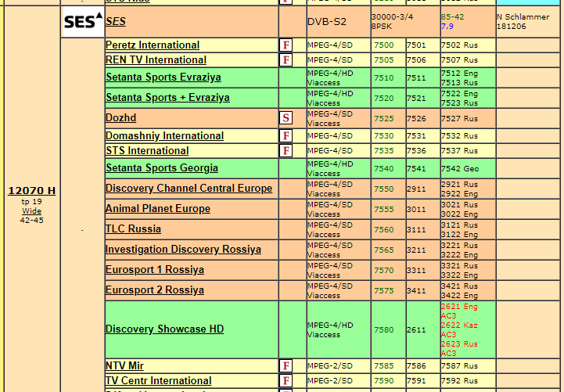This screenshot has height=392, width=564.
Task: Open the 12070 H transponder link
Action: pyautogui.click(x=31, y=191)
